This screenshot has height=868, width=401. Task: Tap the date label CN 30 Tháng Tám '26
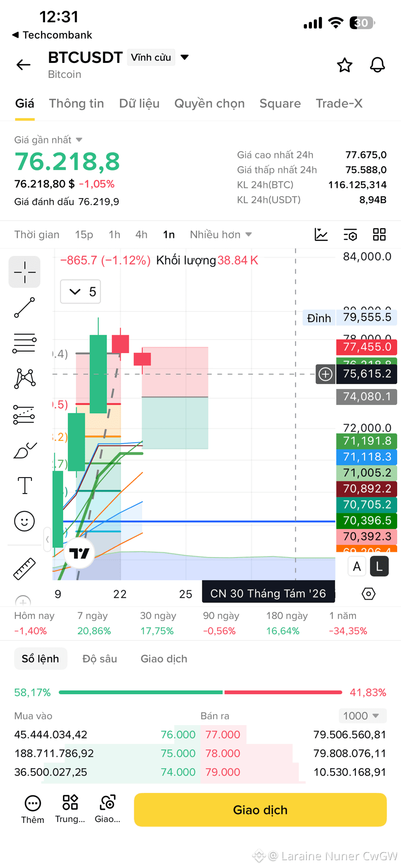pyautogui.click(x=268, y=593)
